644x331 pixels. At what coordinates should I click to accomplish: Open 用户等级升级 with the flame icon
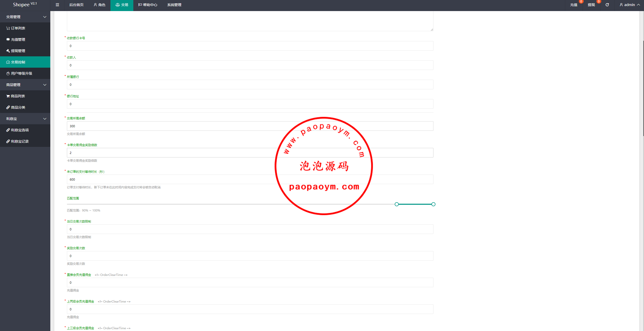click(19, 73)
